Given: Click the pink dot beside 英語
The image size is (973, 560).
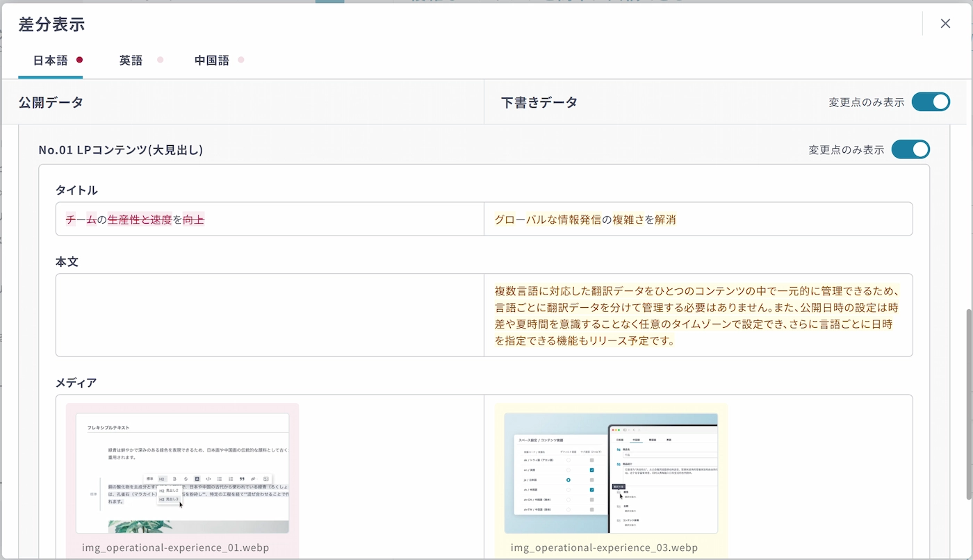Looking at the screenshot, I should [160, 60].
